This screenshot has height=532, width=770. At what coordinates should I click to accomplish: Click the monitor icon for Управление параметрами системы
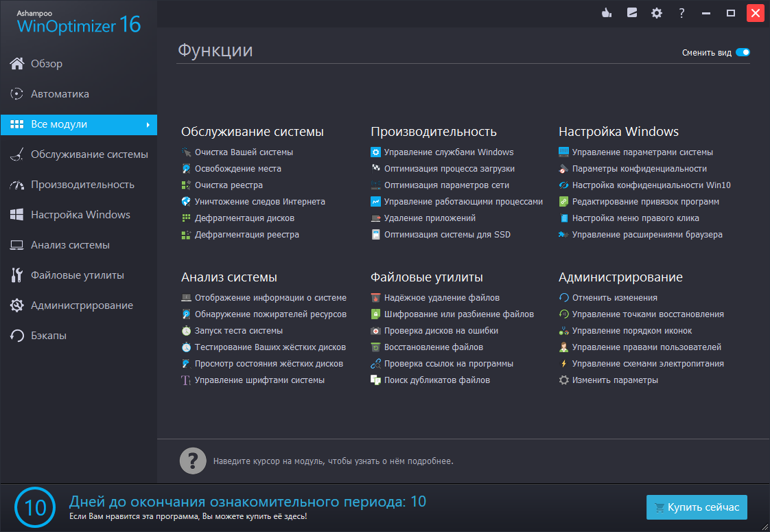563,152
